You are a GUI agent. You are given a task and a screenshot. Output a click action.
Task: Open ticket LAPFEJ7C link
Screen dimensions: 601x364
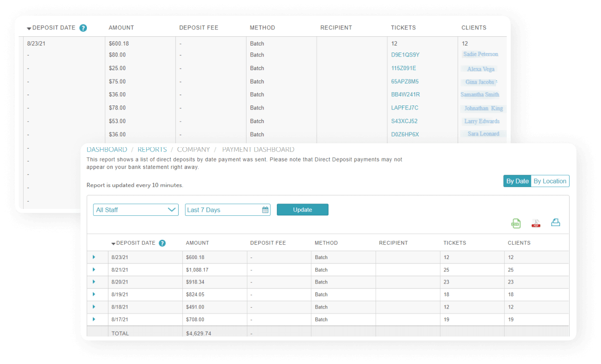click(405, 107)
